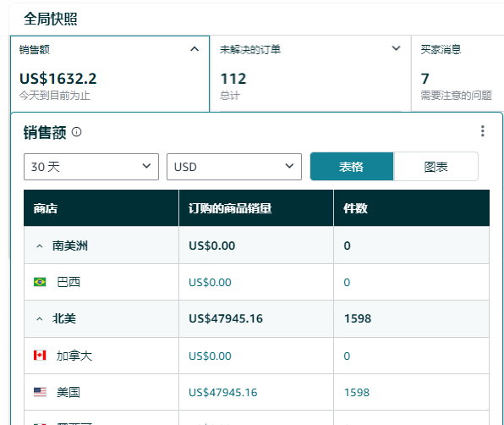Click the 订购的商品销量 column header
This screenshot has height=425, width=504.
256,208
